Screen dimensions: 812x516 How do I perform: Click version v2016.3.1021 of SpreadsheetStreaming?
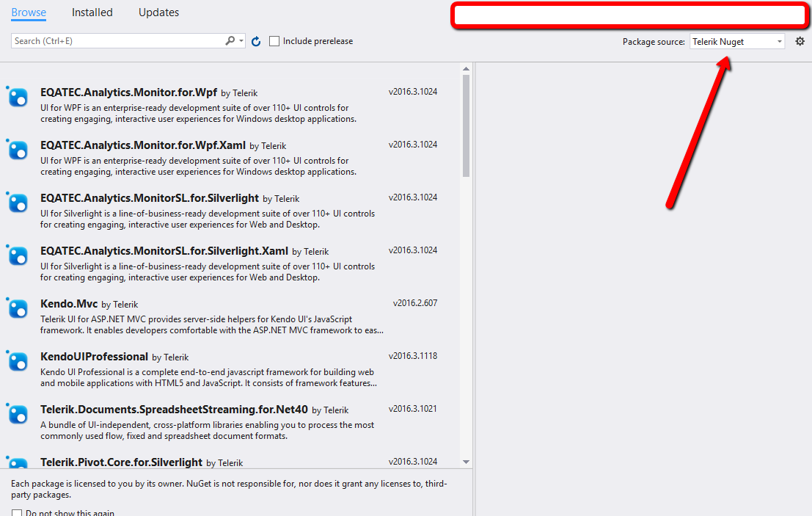point(413,409)
